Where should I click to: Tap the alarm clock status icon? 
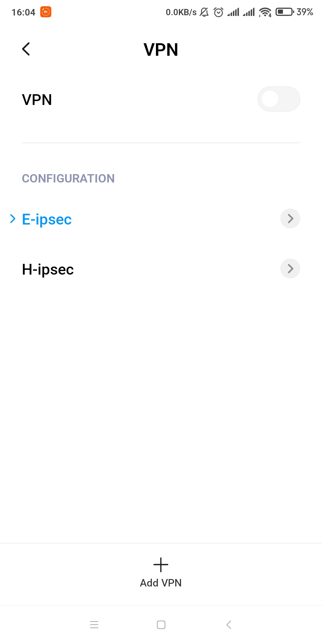coord(219,12)
